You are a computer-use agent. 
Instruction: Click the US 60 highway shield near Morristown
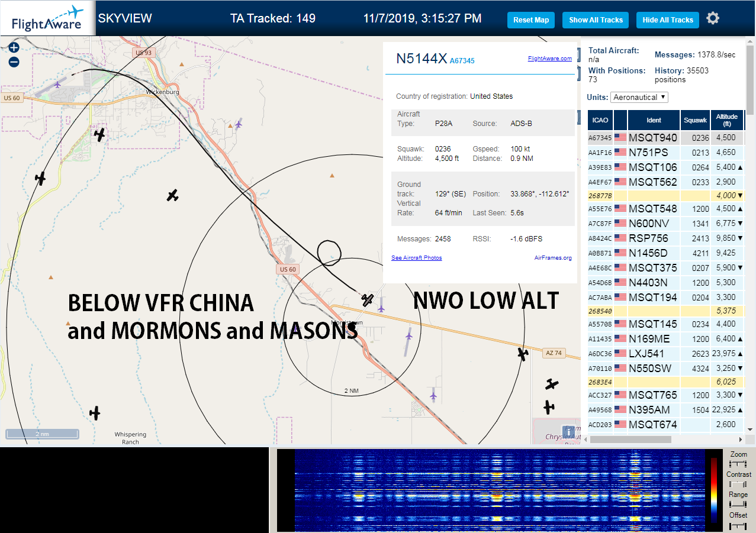click(287, 269)
